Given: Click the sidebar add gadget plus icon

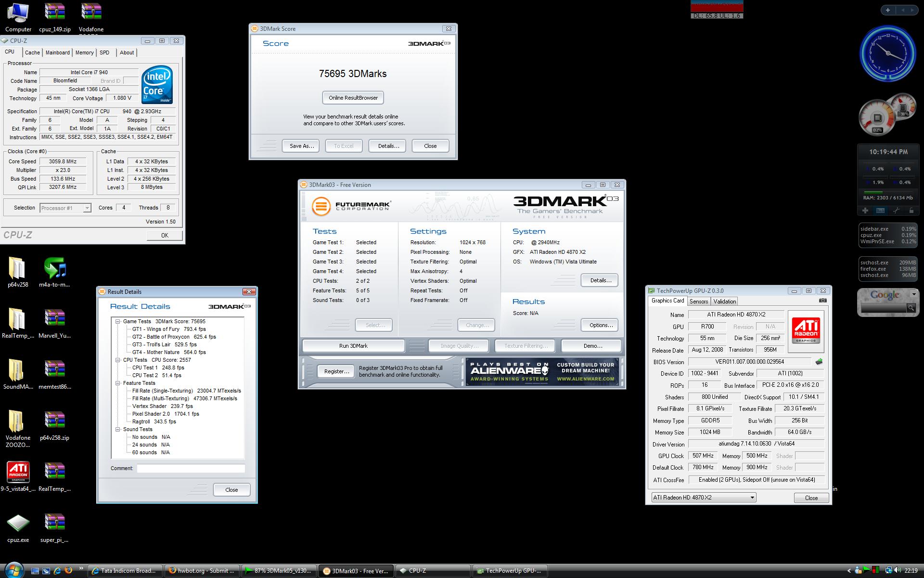Looking at the screenshot, I should [x=887, y=10].
